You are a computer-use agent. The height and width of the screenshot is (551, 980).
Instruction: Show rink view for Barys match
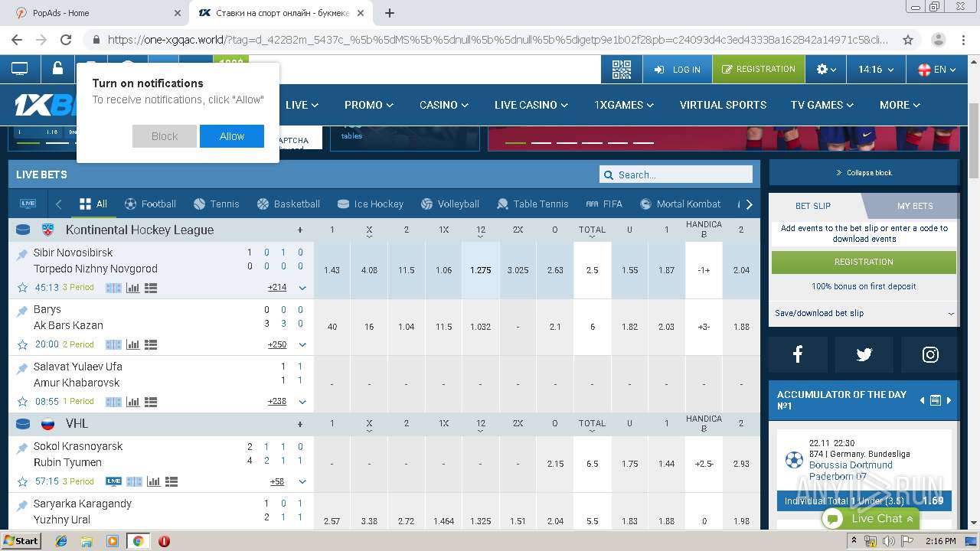point(113,345)
